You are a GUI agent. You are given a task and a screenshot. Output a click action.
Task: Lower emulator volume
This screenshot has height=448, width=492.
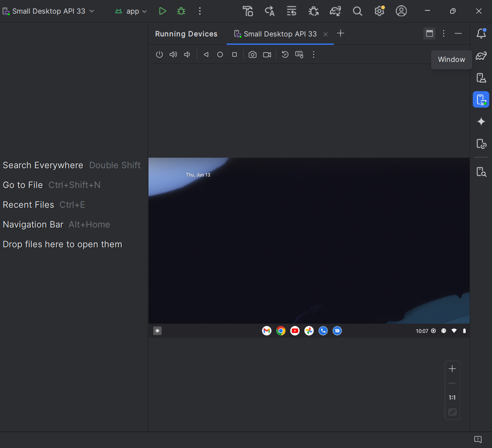pos(187,54)
